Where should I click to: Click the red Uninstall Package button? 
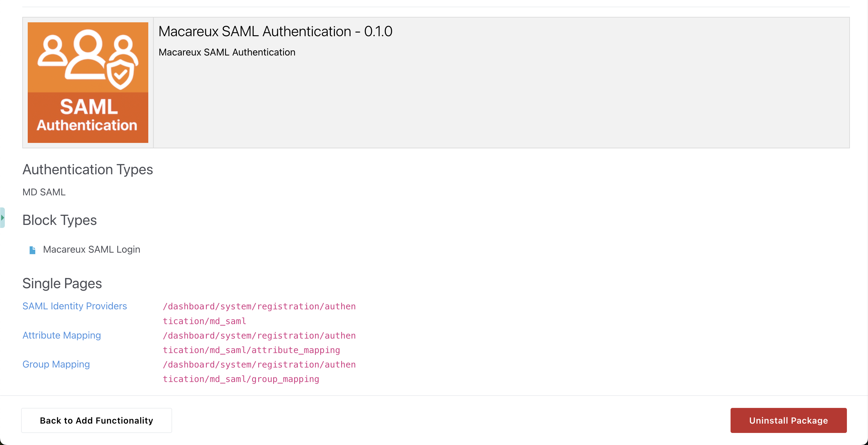point(788,420)
